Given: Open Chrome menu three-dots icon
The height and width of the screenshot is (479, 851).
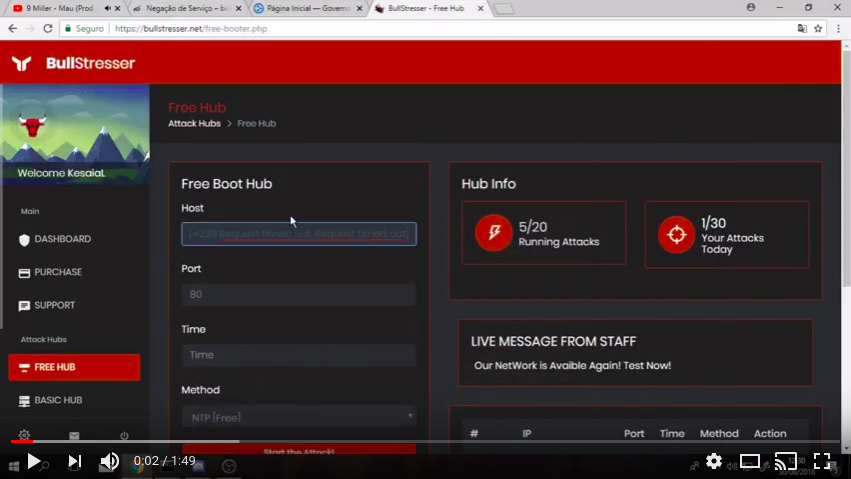Looking at the screenshot, I should 839,28.
